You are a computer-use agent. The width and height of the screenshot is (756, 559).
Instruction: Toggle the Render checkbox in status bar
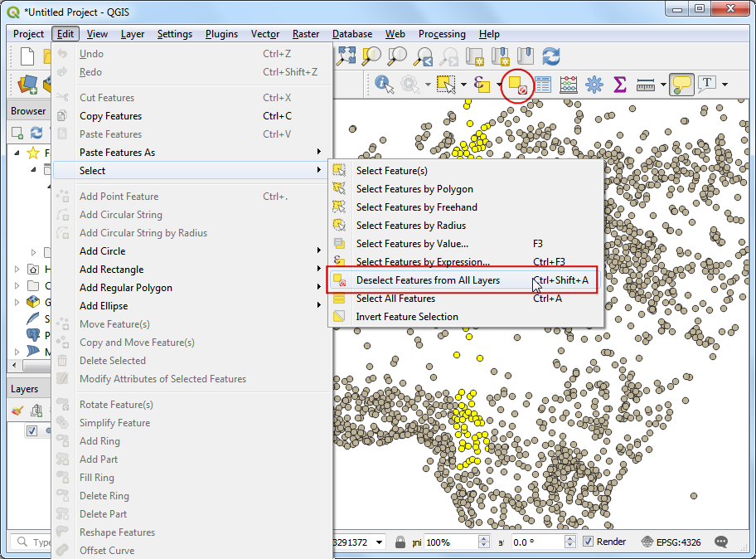589,542
